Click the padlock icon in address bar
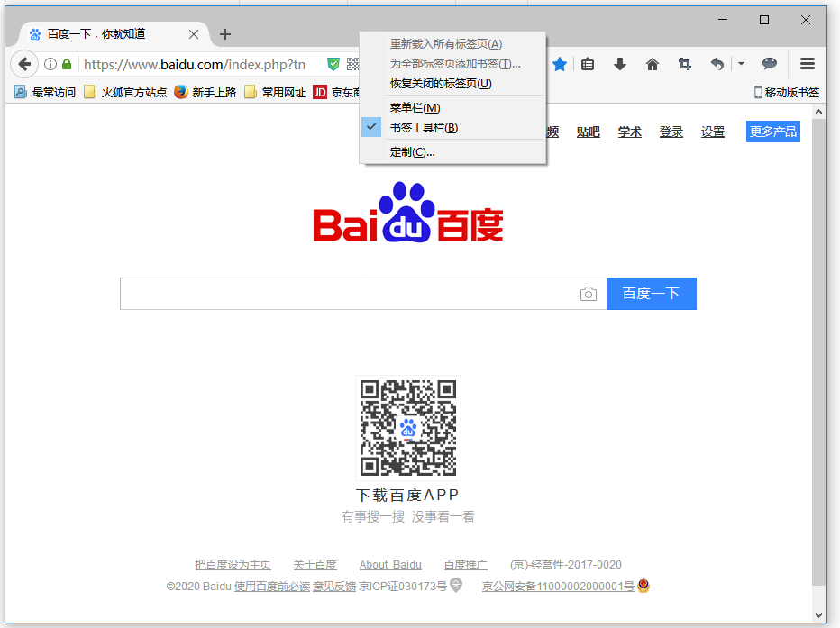This screenshot has width=840, height=628. (x=66, y=64)
